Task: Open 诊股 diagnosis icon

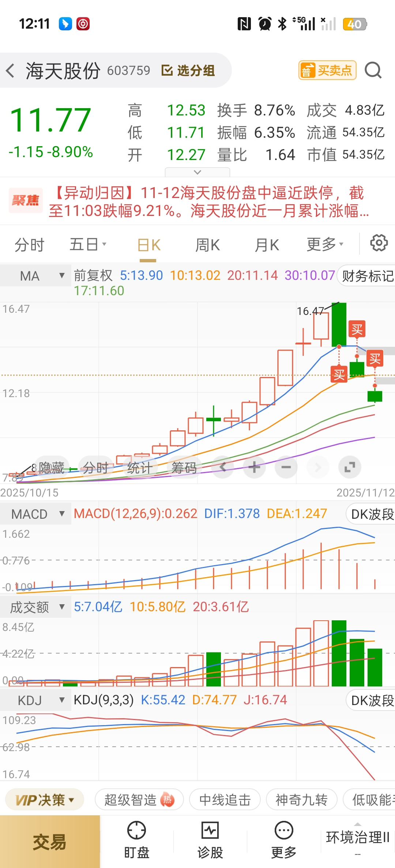Action: pyautogui.click(x=210, y=840)
